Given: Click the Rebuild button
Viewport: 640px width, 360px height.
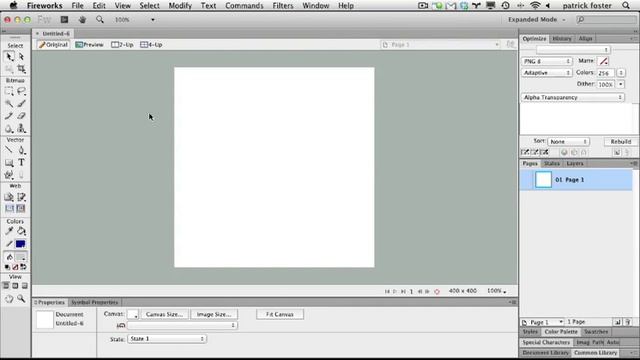Looking at the screenshot, I should (620, 142).
